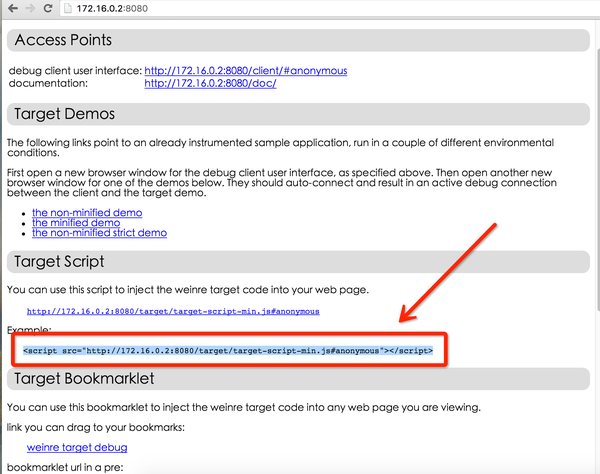Click the 'documentation:' label

point(48,83)
